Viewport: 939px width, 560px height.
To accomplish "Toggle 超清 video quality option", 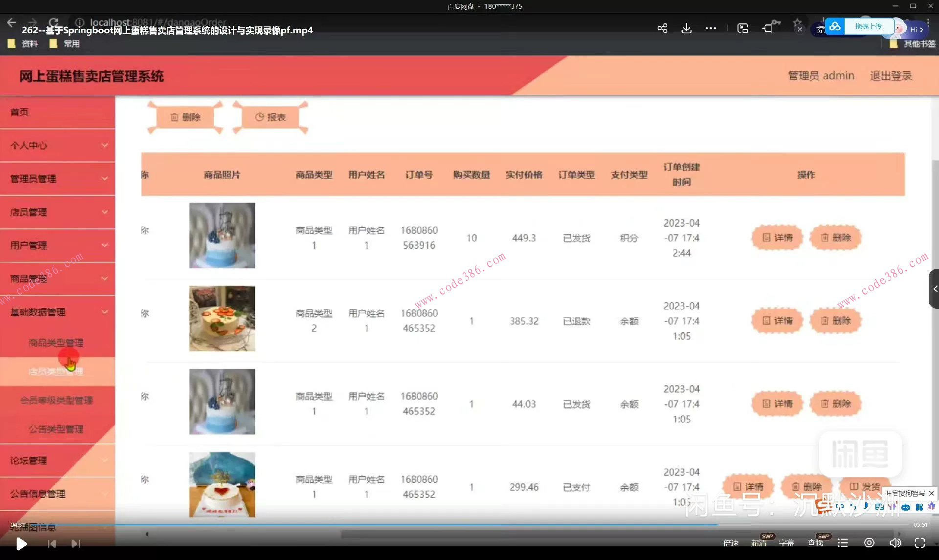I will click(x=760, y=542).
